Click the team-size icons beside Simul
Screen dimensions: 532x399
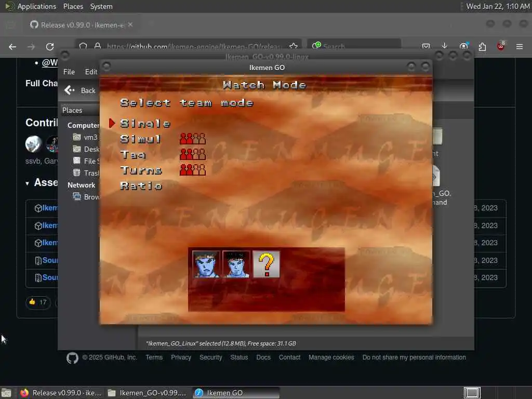(193, 138)
